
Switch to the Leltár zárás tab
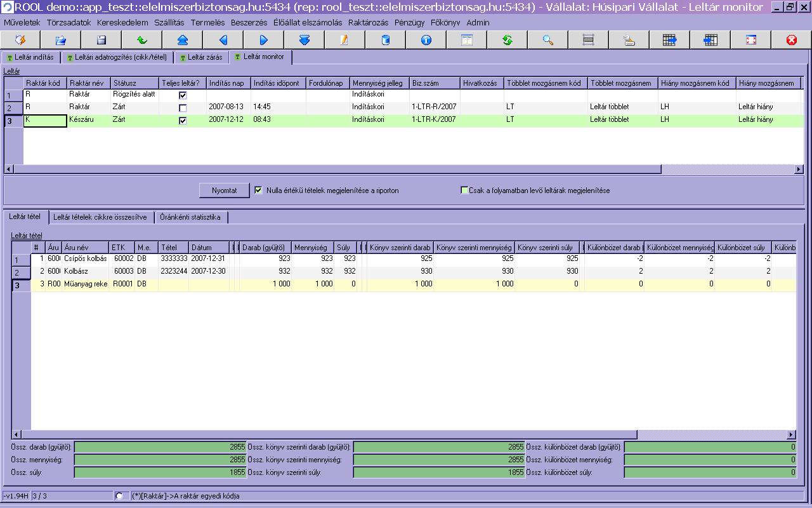[201, 57]
